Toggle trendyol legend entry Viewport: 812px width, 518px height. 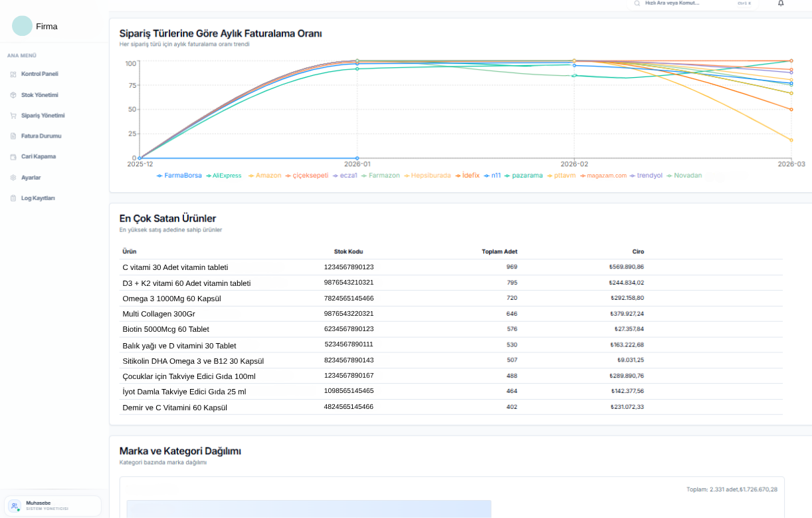pos(646,176)
